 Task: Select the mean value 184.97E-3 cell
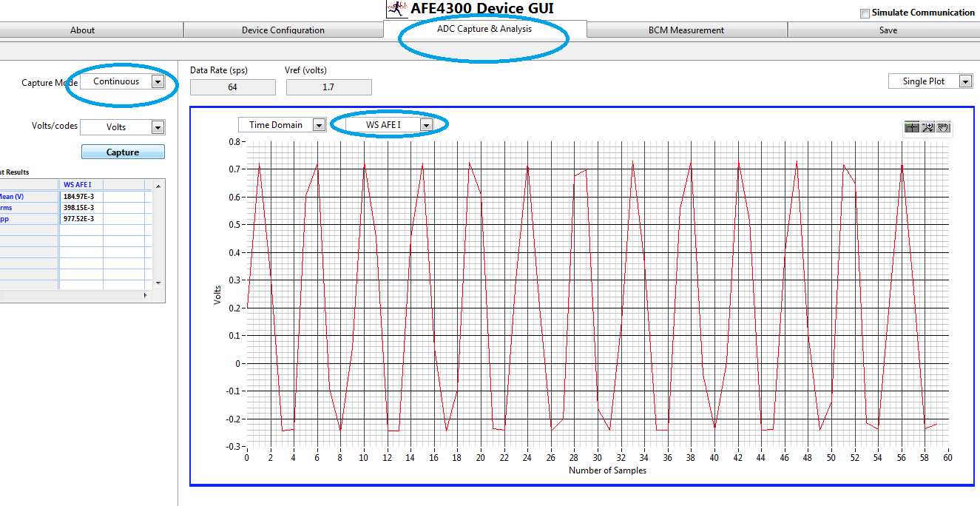pyautogui.click(x=81, y=197)
